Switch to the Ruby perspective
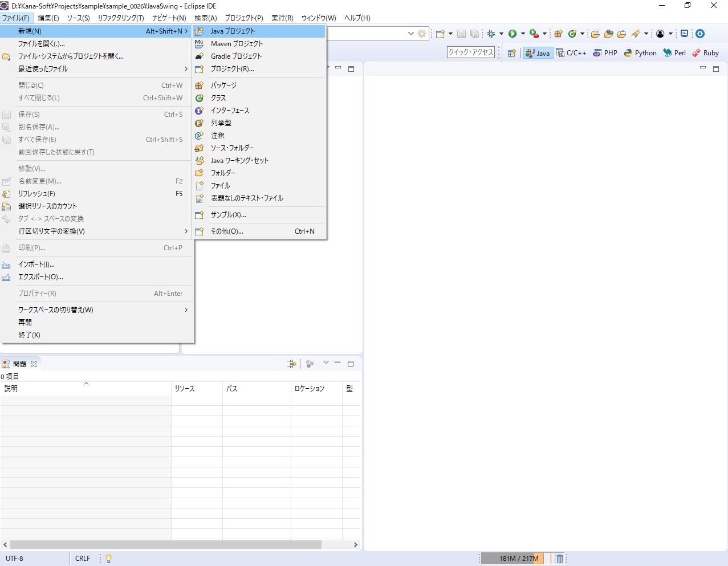The height and width of the screenshot is (566, 728). (x=705, y=53)
